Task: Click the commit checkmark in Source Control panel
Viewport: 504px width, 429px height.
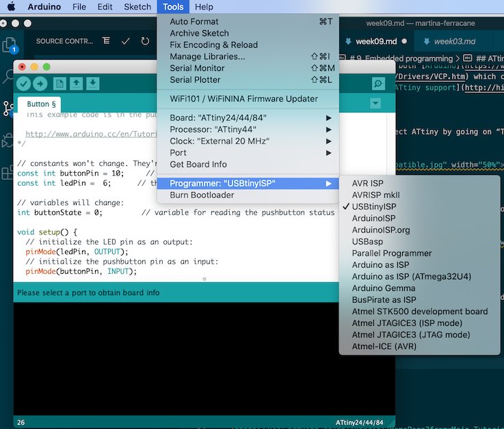Action: pyautogui.click(x=126, y=41)
